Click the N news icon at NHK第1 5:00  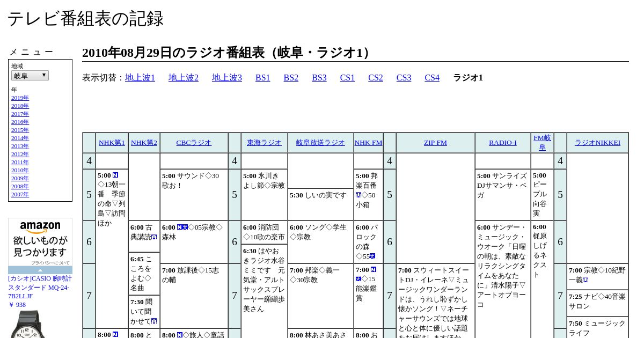115,175
